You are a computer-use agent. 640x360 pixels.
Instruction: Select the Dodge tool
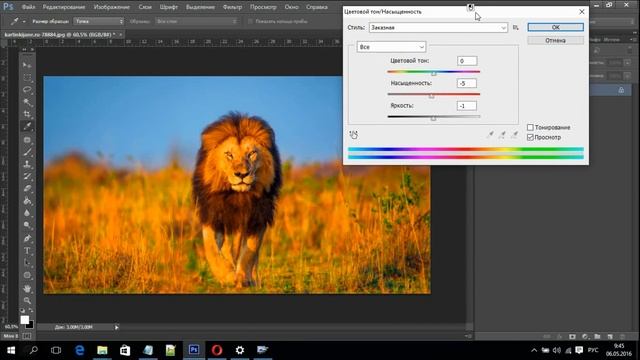tap(27, 225)
